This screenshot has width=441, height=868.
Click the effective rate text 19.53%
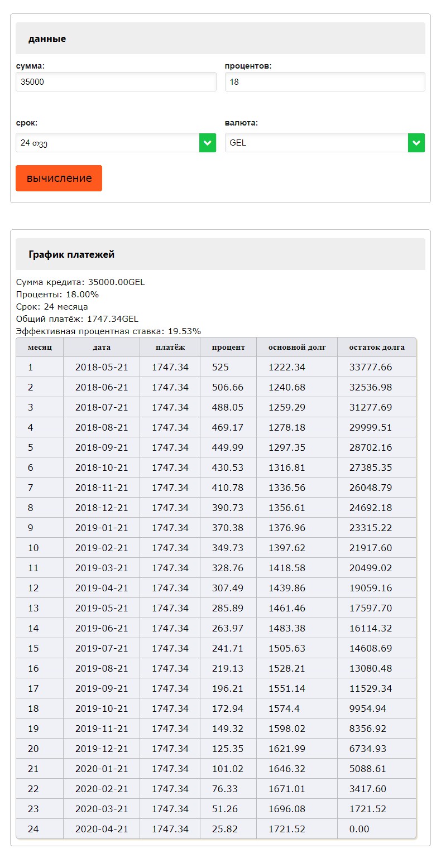(x=184, y=331)
